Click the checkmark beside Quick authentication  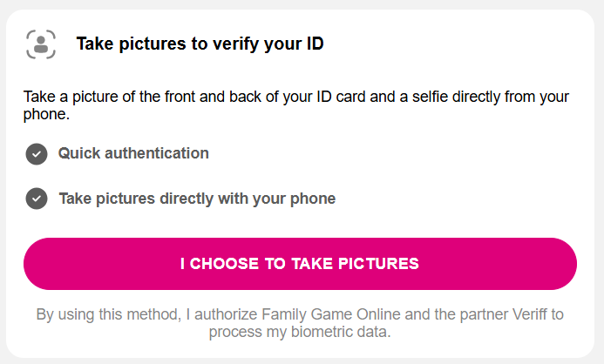[x=37, y=154]
